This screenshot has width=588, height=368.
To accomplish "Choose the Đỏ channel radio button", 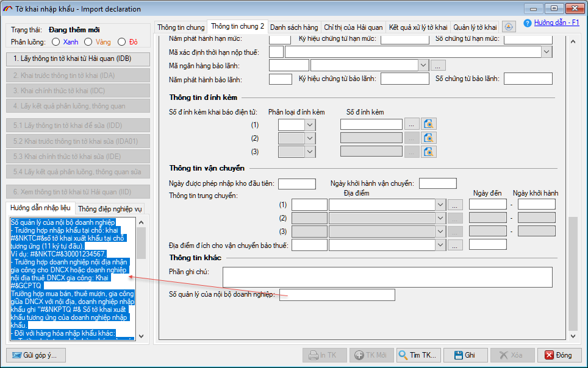I will tap(121, 42).
